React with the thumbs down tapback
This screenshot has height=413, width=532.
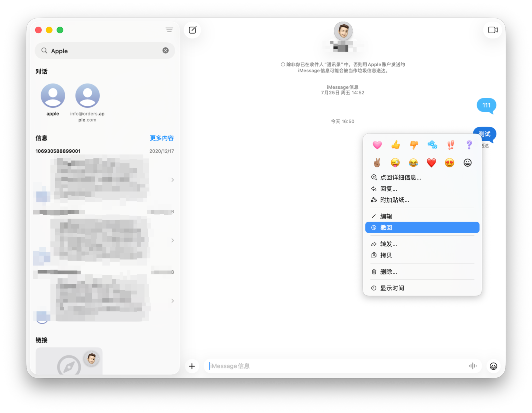(414, 145)
